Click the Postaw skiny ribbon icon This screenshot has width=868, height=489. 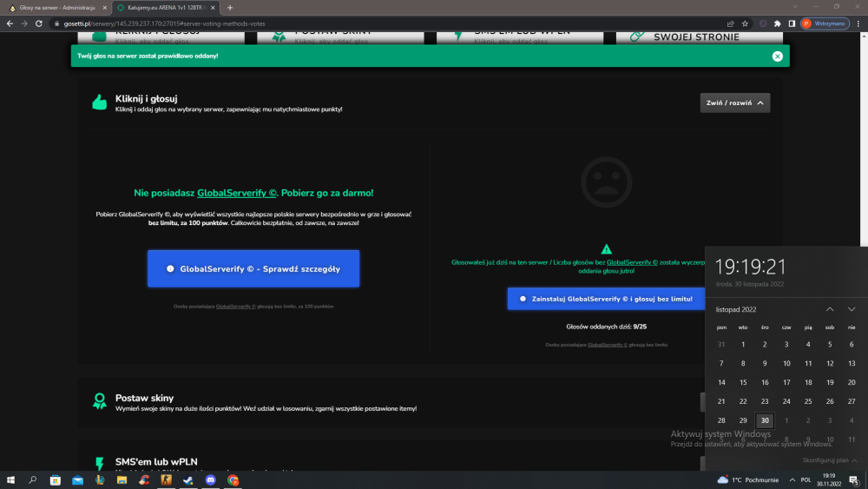100,401
